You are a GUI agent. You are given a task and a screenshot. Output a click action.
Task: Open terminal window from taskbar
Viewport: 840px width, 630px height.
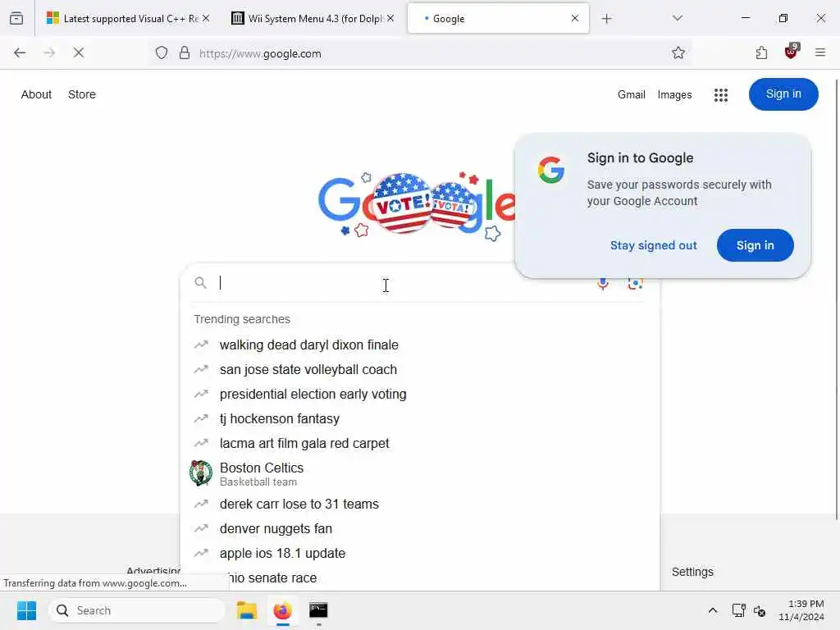coord(318,610)
